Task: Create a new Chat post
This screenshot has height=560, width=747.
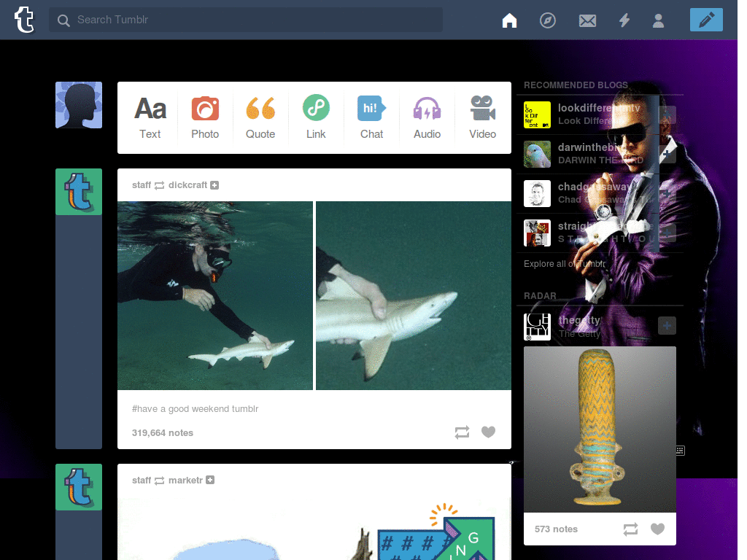Action: [x=371, y=117]
